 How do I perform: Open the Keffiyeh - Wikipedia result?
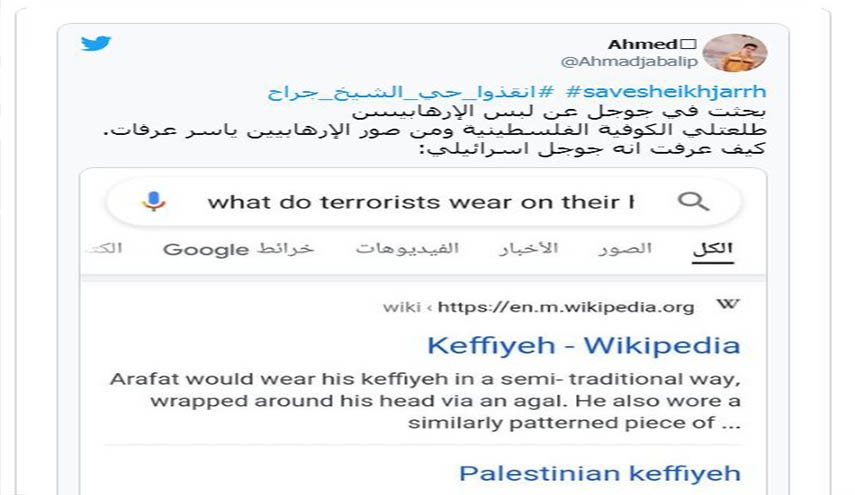pos(583,345)
